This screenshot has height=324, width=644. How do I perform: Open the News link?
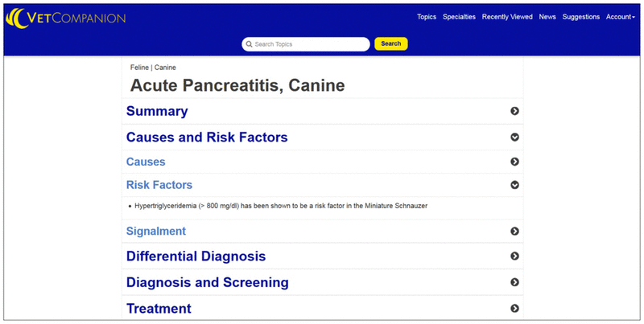point(547,17)
